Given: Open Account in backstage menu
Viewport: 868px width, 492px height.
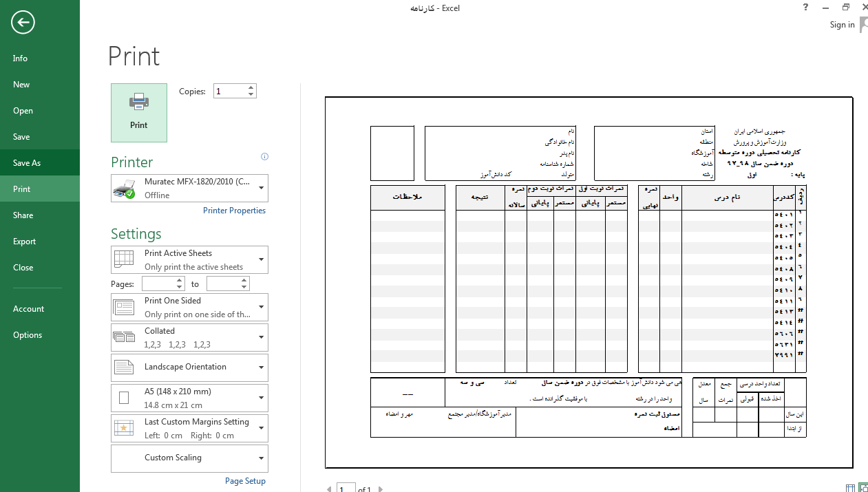Looking at the screenshot, I should [40, 309].
